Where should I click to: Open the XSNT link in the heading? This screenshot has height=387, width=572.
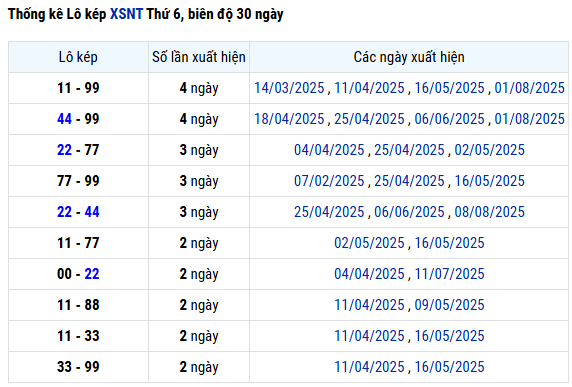coord(126,14)
